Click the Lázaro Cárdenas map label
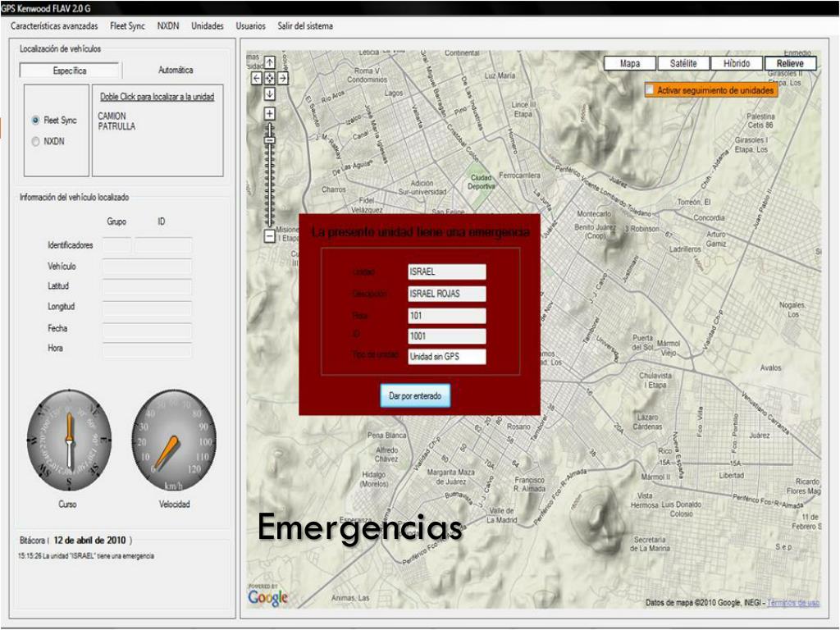Screen dimensions: 840x630 pyautogui.click(x=648, y=422)
